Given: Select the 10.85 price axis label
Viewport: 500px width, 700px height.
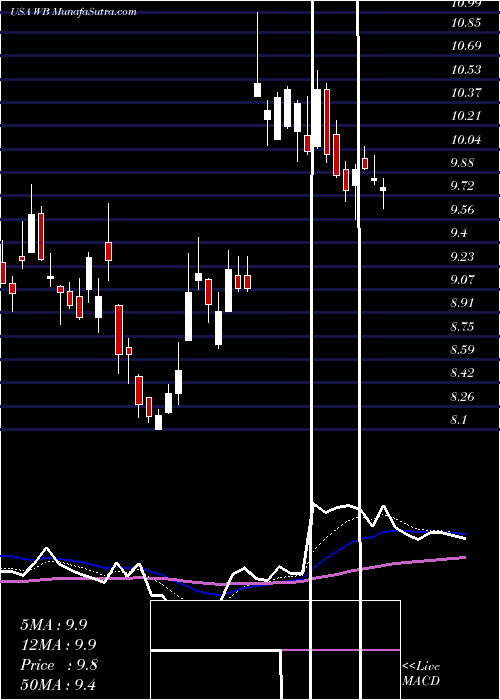Looking at the screenshot, I should click(x=466, y=22).
